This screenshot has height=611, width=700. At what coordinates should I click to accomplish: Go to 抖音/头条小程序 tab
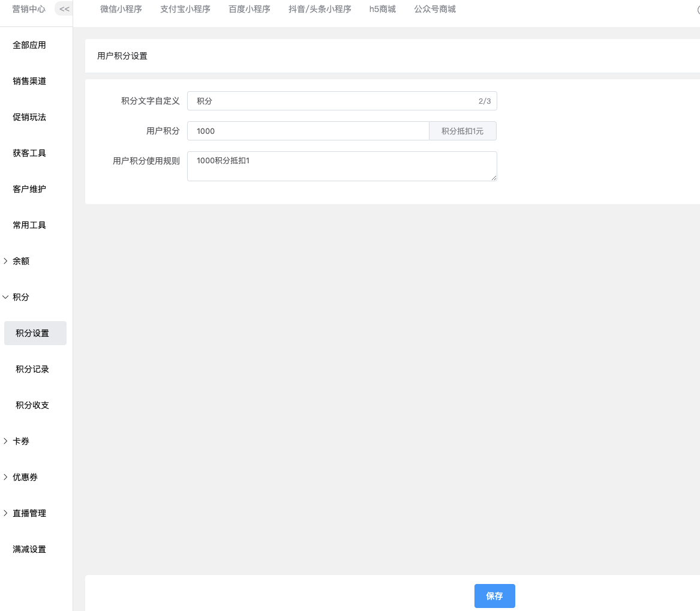pyautogui.click(x=320, y=9)
